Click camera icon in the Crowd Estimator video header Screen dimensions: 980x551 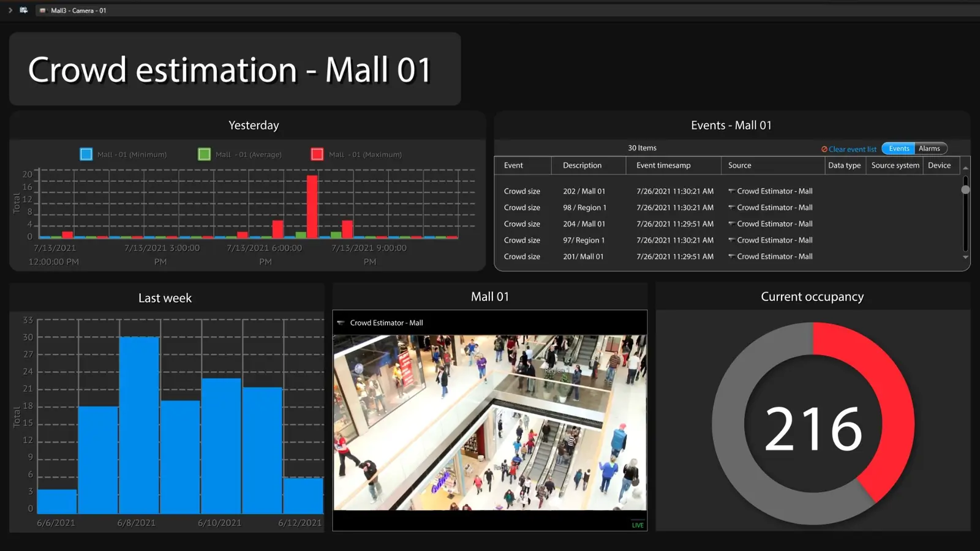coord(341,323)
